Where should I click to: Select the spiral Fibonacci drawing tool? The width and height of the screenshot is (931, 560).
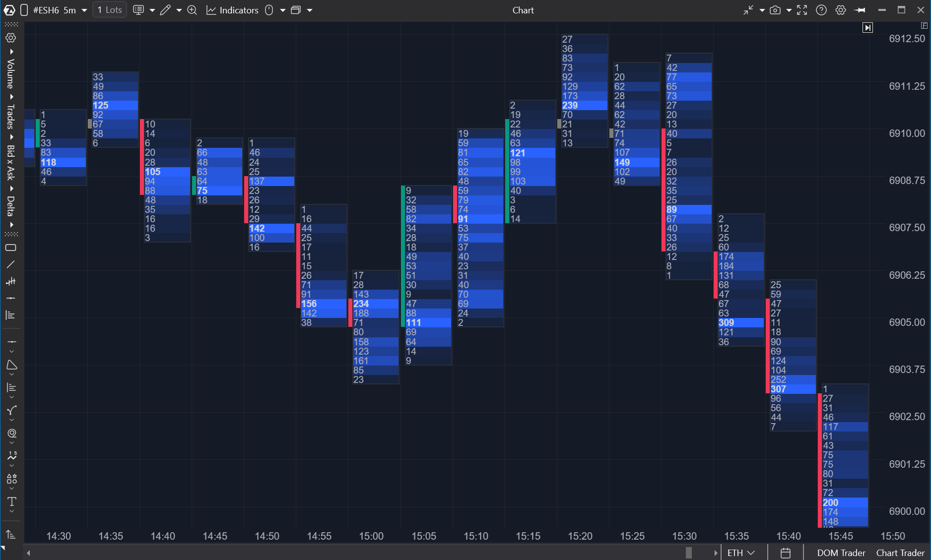(11, 433)
